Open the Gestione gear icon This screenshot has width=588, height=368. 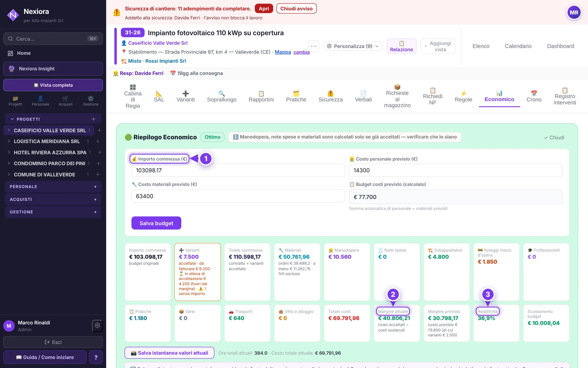tap(91, 101)
